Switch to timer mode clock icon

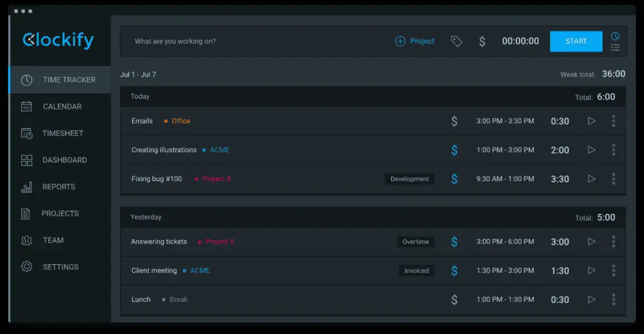point(615,36)
